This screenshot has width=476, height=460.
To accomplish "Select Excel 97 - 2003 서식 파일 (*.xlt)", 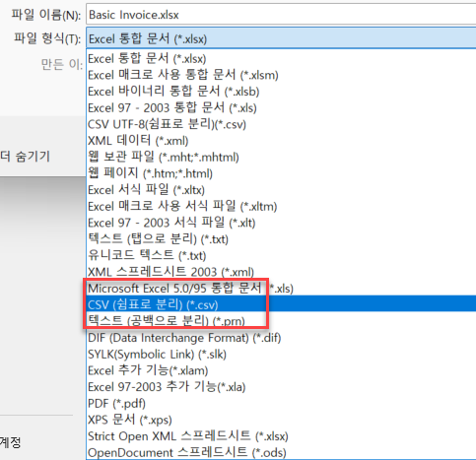I will point(281,223).
